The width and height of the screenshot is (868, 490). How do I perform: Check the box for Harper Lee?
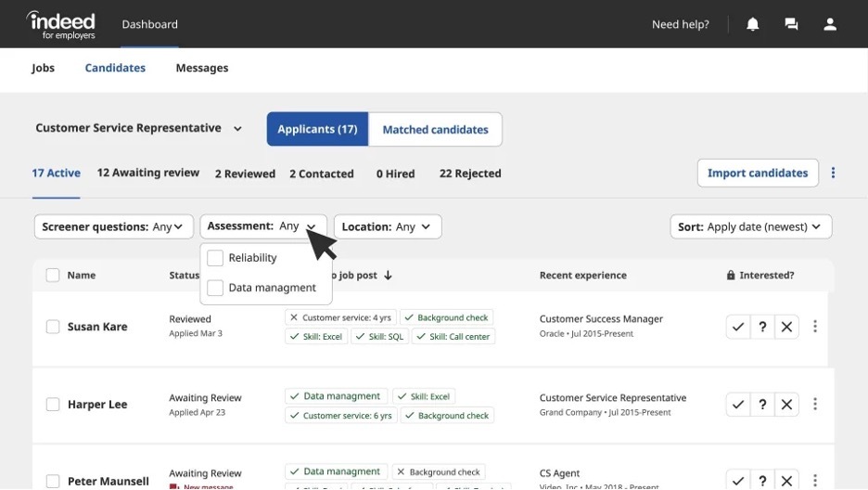[53, 405]
